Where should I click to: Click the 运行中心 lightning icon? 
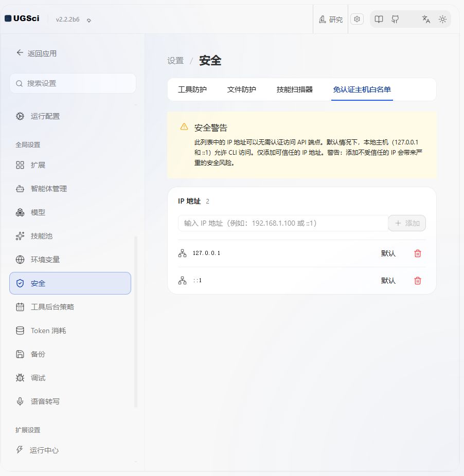pos(20,450)
